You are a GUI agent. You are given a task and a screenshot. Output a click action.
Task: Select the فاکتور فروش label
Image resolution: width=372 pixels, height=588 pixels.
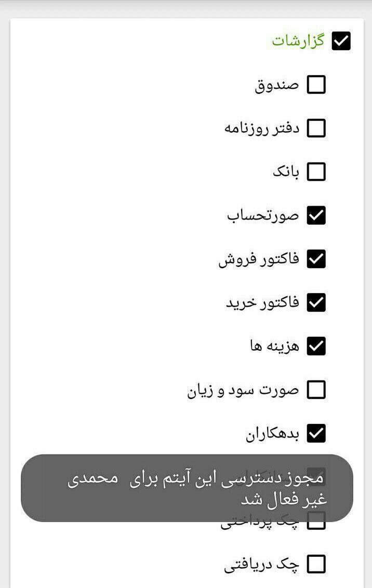pyautogui.click(x=259, y=259)
